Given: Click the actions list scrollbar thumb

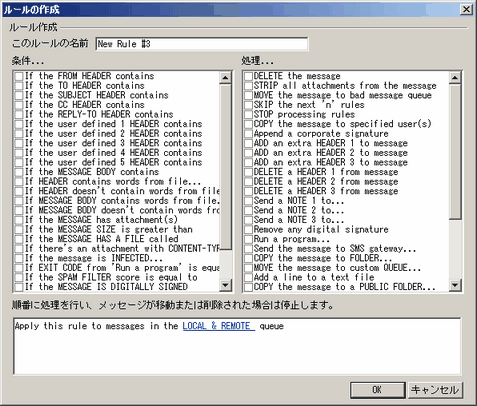Looking at the screenshot, I should (x=455, y=152).
